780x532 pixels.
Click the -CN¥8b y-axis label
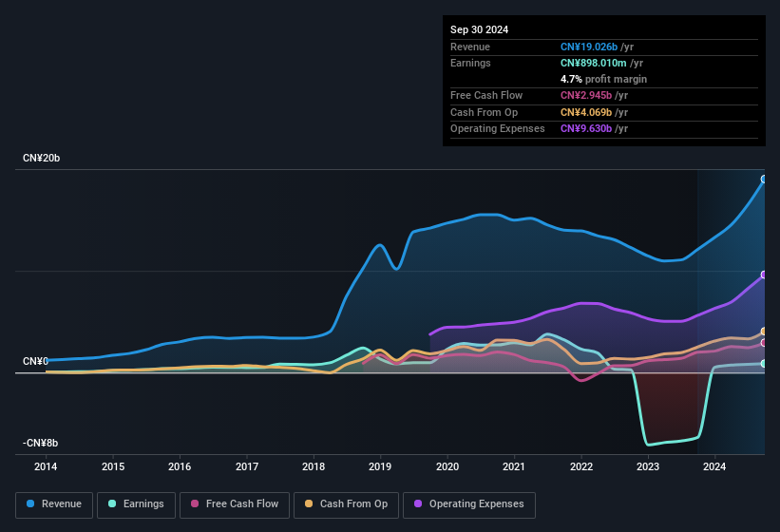click(x=41, y=443)
